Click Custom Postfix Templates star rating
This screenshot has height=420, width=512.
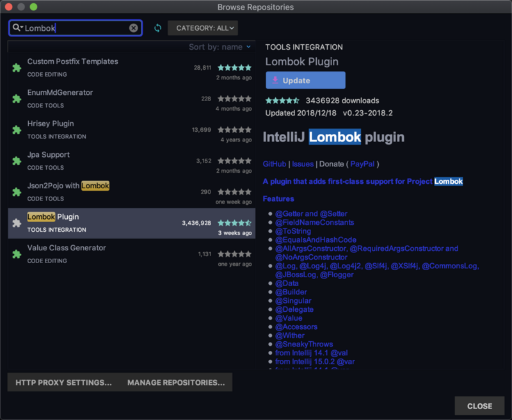pyautogui.click(x=234, y=68)
